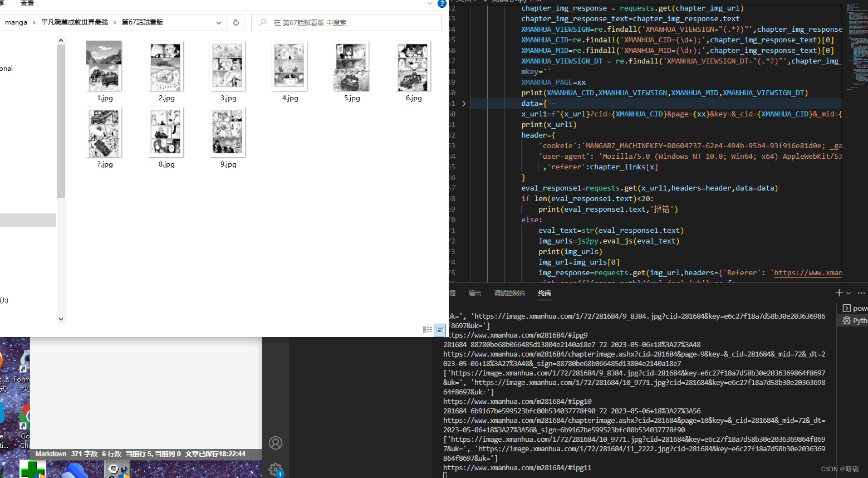
Task: Create a new terminal with plus icon
Action: (x=839, y=292)
